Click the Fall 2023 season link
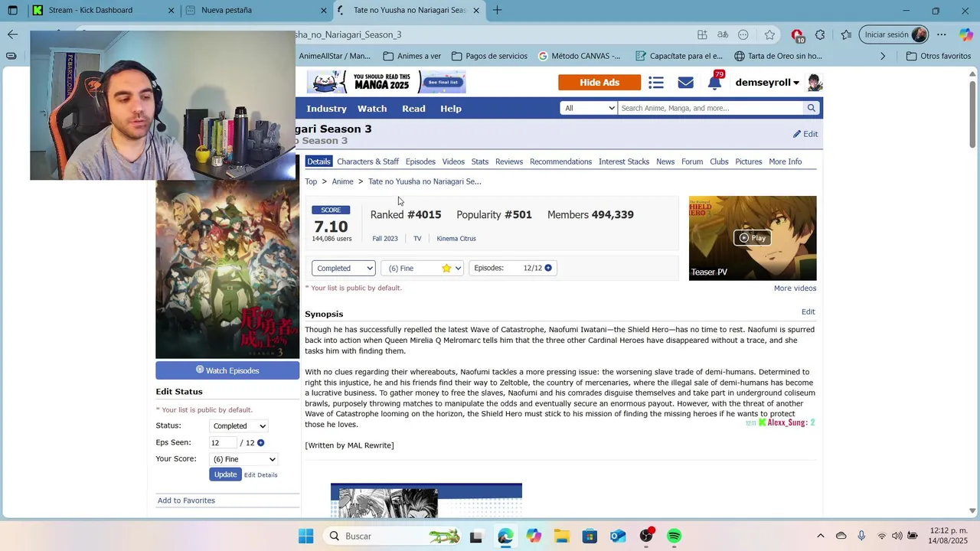 385,239
